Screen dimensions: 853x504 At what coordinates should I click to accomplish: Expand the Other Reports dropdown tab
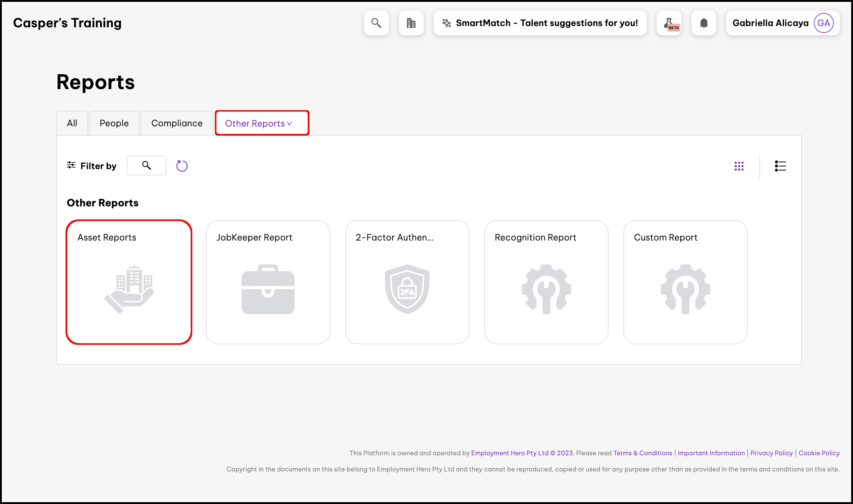(x=262, y=123)
